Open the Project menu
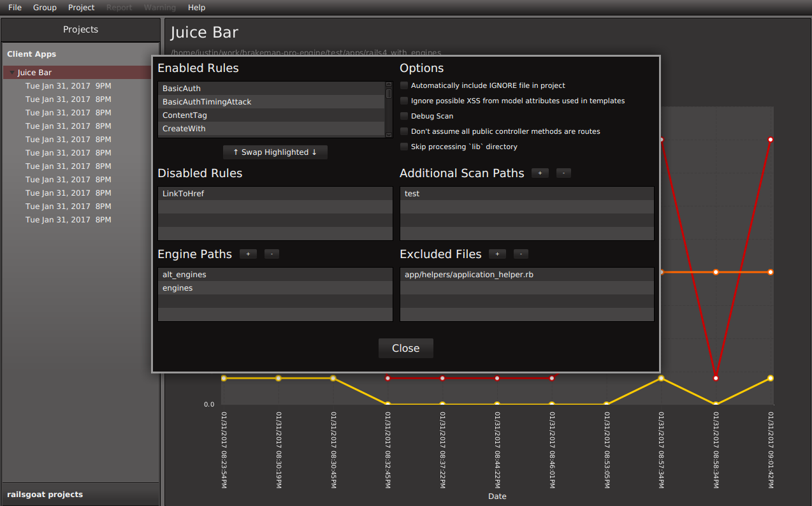The image size is (812, 506). (81, 8)
